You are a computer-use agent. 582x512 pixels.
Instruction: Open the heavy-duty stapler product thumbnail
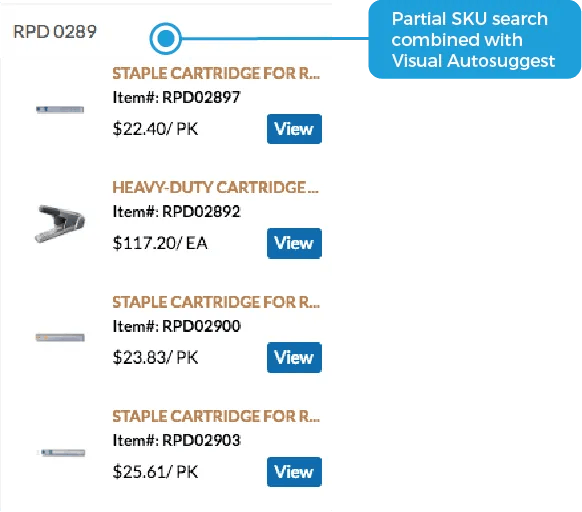(x=60, y=224)
